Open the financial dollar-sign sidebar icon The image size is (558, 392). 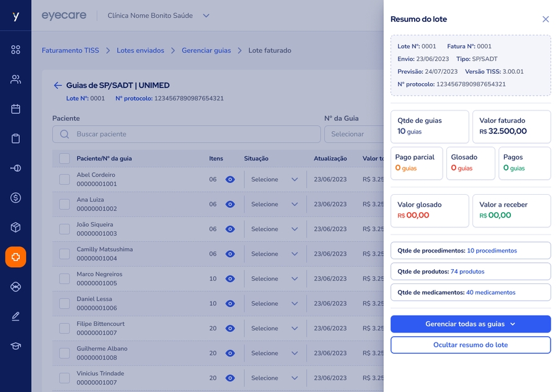pos(15,198)
